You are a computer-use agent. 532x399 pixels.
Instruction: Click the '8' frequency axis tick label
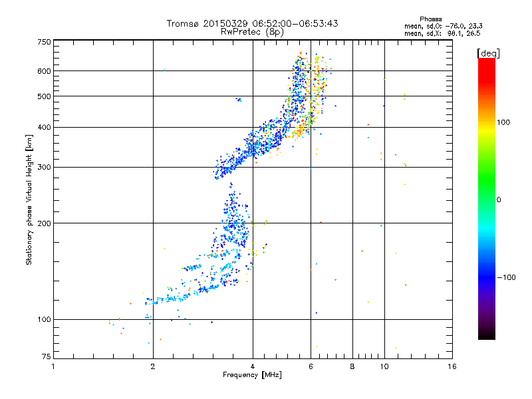(352, 366)
